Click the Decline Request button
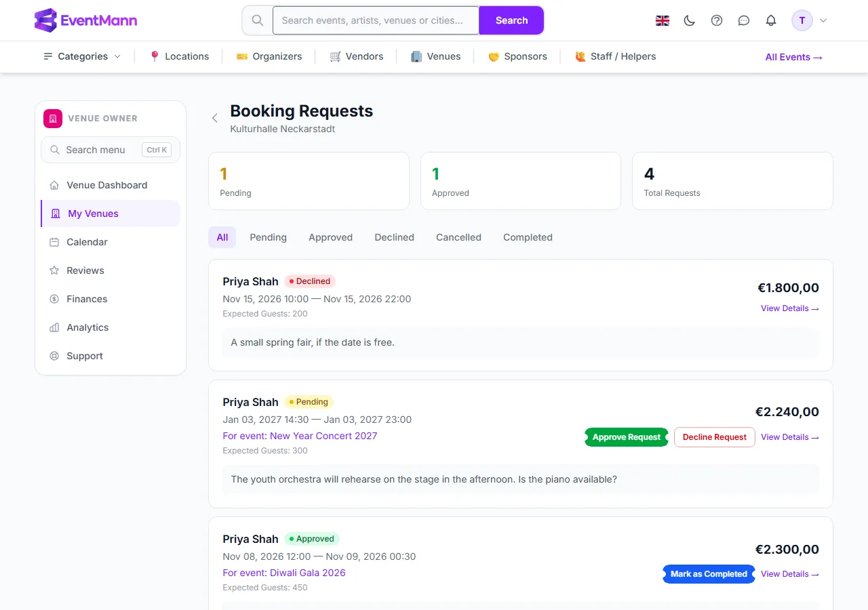The height and width of the screenshot is (610, 868). (715, 437)
